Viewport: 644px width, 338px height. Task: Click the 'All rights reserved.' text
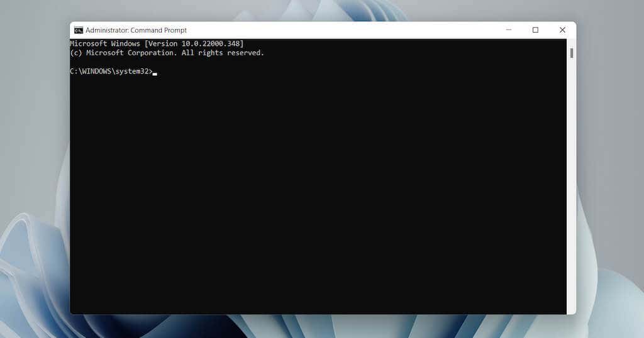tap(223, 53)
